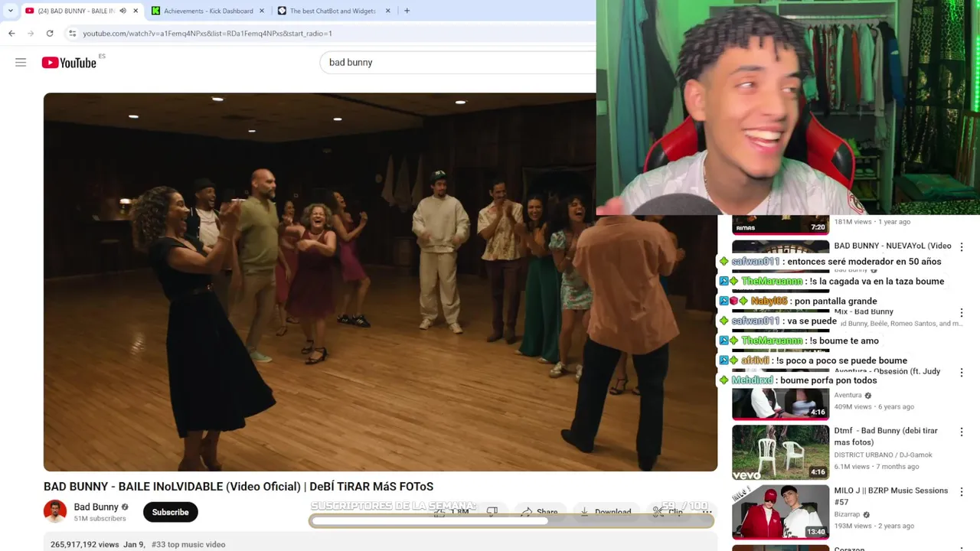Close the Kick Dashboard tab

point(261,11)
